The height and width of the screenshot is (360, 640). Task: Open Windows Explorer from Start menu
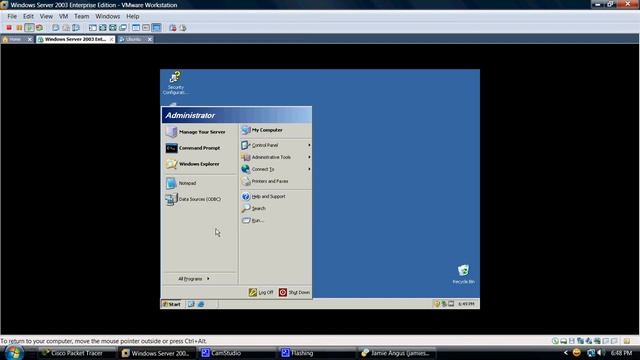point(200,164)
